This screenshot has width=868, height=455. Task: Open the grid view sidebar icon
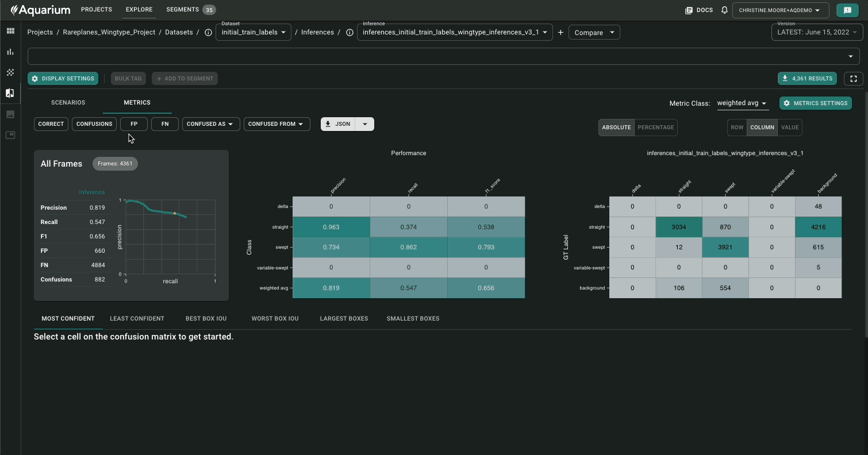tap(10, 31)
